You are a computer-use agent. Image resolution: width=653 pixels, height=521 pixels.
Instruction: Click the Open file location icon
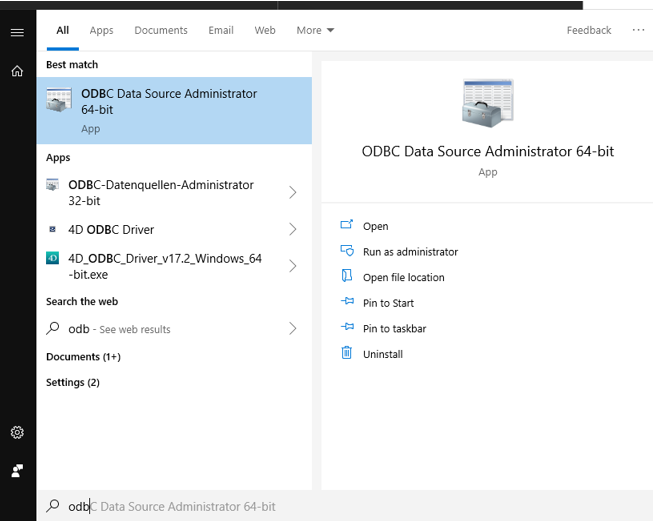point(347,277)
